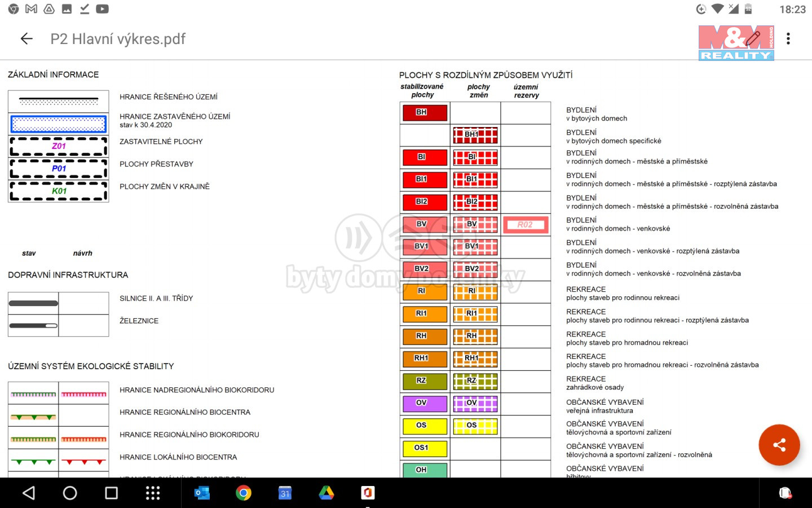Select text PLOCHY ZMĚN V KRAJINĚ
Image resolution: width=812 pixels, height=508 pixels.
click(x=165, y=187)
